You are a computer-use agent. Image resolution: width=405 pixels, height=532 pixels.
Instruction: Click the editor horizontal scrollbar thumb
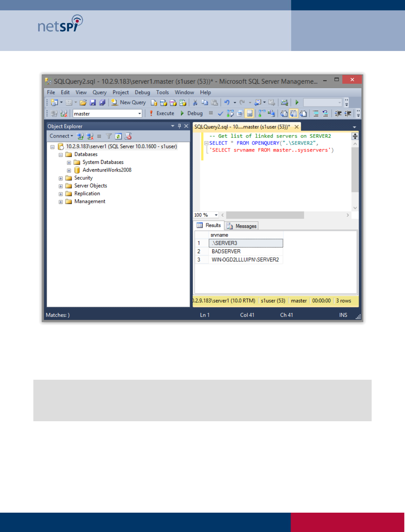(x=265, y=215)
